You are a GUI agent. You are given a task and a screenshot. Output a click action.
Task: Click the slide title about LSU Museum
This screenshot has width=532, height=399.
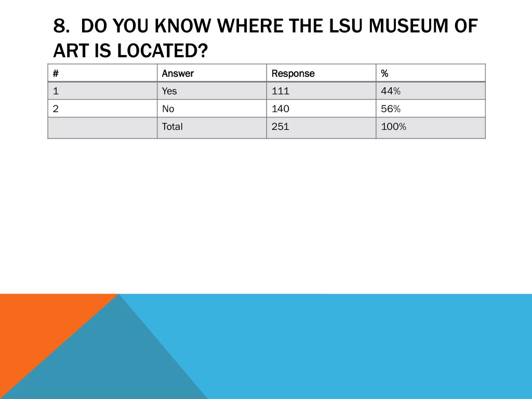point(265,38)
